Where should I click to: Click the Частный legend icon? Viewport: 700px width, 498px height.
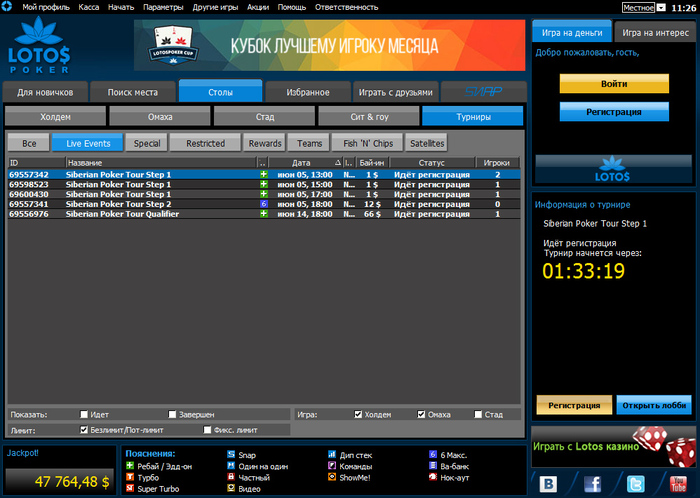(x=231, y=477)
